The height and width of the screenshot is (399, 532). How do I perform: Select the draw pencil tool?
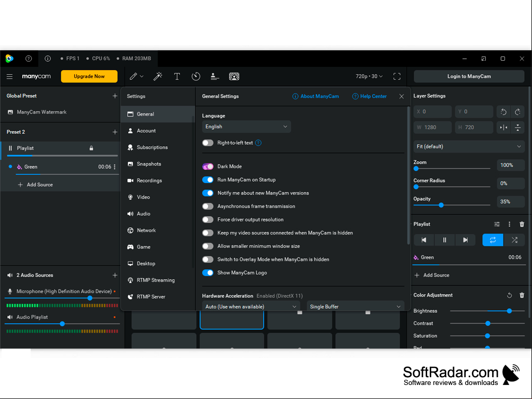pos(133,76)
